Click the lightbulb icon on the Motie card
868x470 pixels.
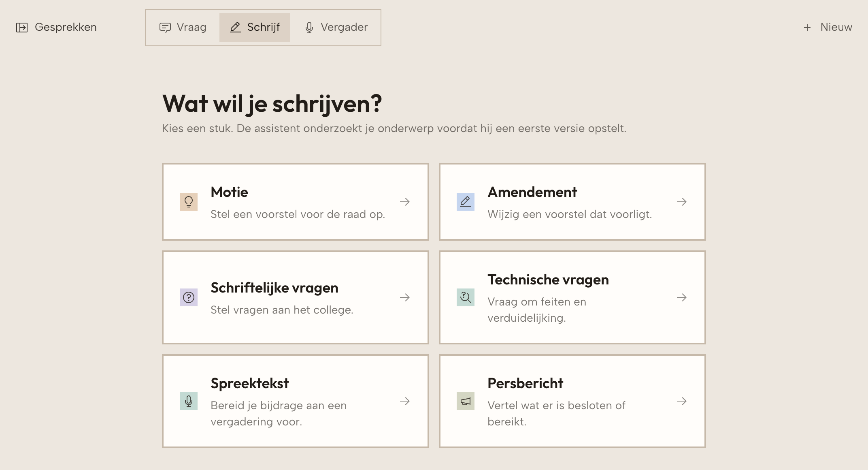[189, 202]
